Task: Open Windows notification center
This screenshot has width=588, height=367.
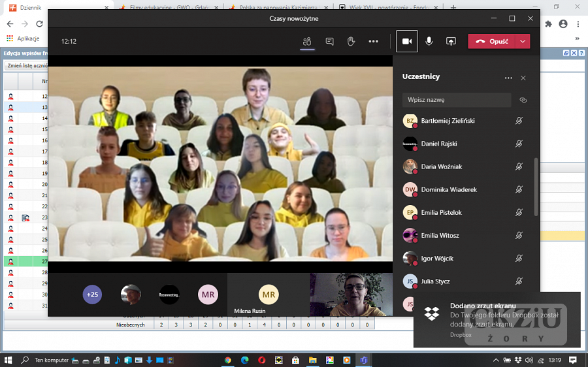Action: coord(572,360)
